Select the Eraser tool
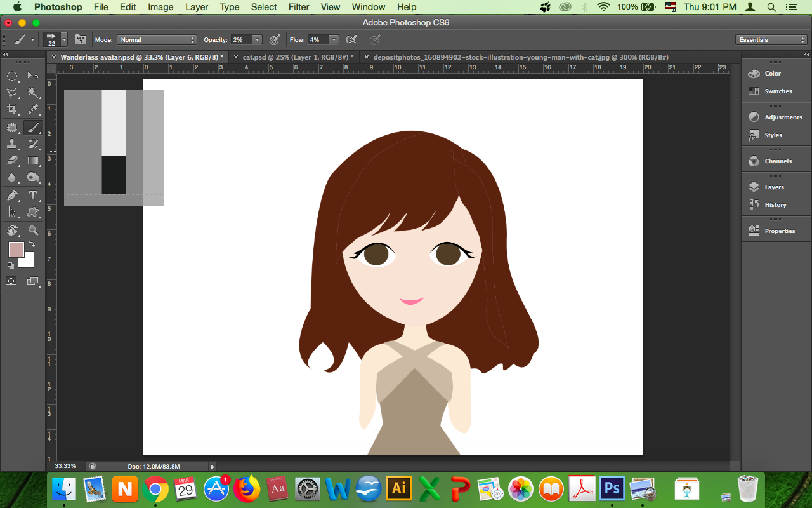 pyautogui.click(x=12, y=161)
